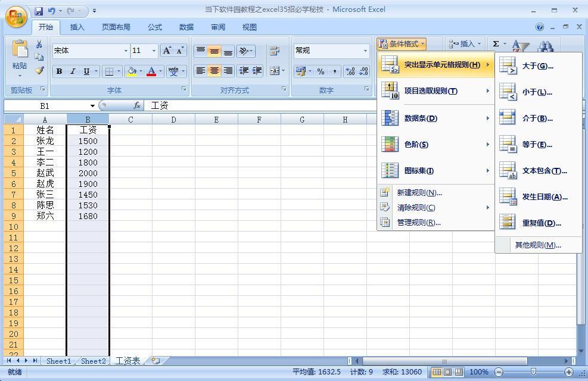The height and width of the screenshot is (381, 588).
Task: Click the insert function fx icon
Action: (137, 105)
